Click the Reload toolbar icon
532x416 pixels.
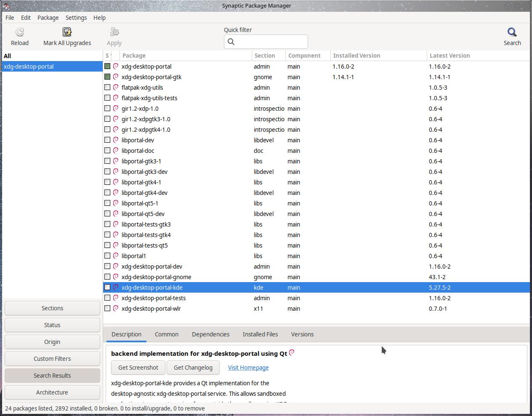click(20, 32)
